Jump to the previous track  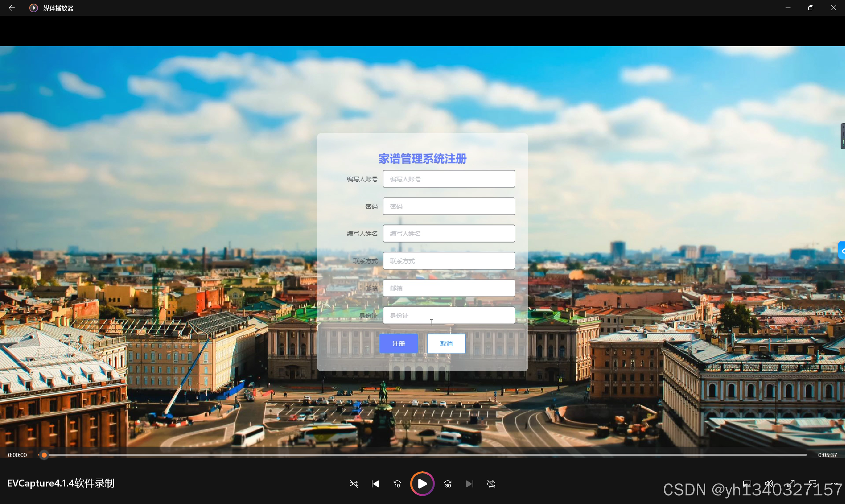click(x=375, y=484)
